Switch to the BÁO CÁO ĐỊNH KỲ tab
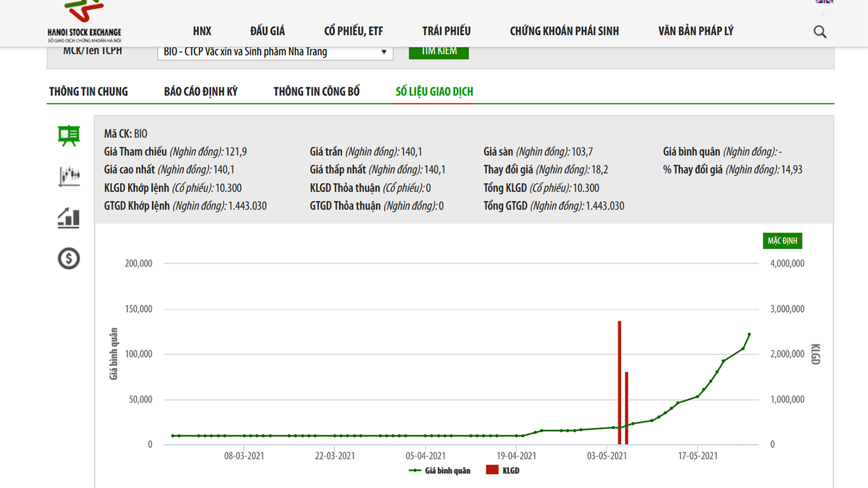868x488 pixels. [201, 91]
